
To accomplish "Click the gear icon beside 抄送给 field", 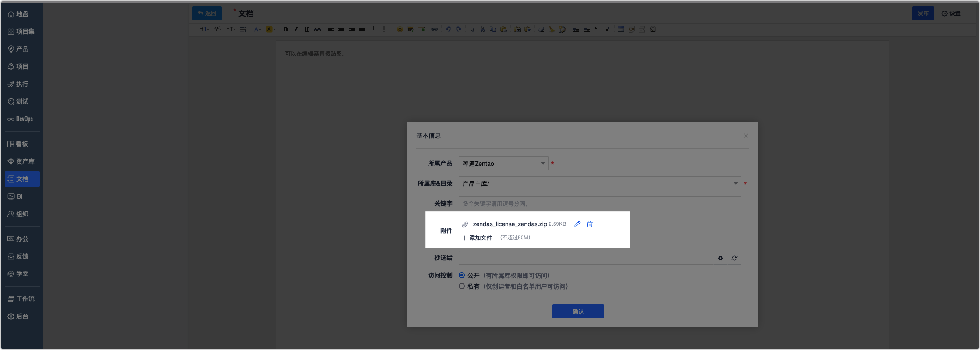I will [x=720, y=258].
